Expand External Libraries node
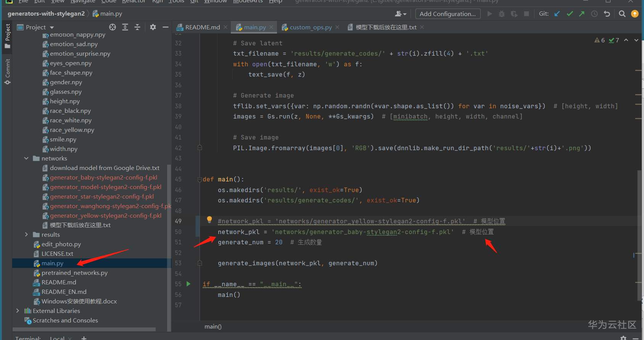Viewport: 644px width, 340px height. 18,311
